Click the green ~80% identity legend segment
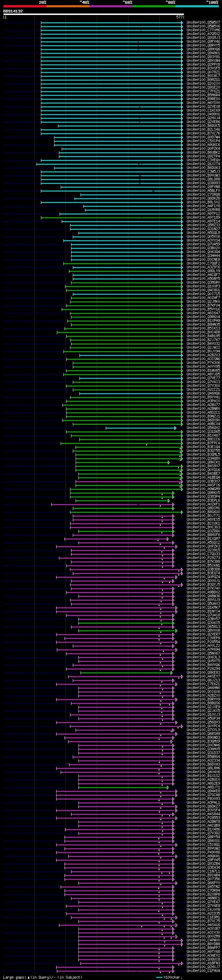 pos(154,6)
